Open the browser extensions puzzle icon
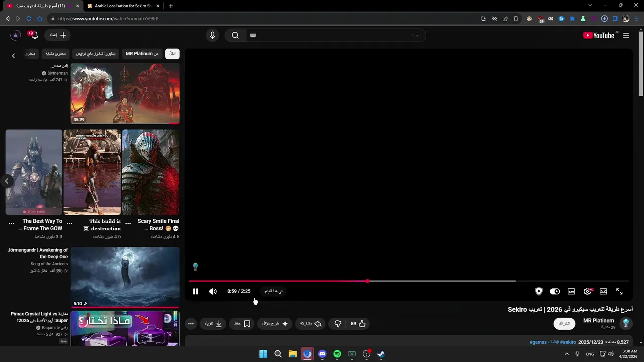Screen dimensions: 644x362 (x=572, y=19)
